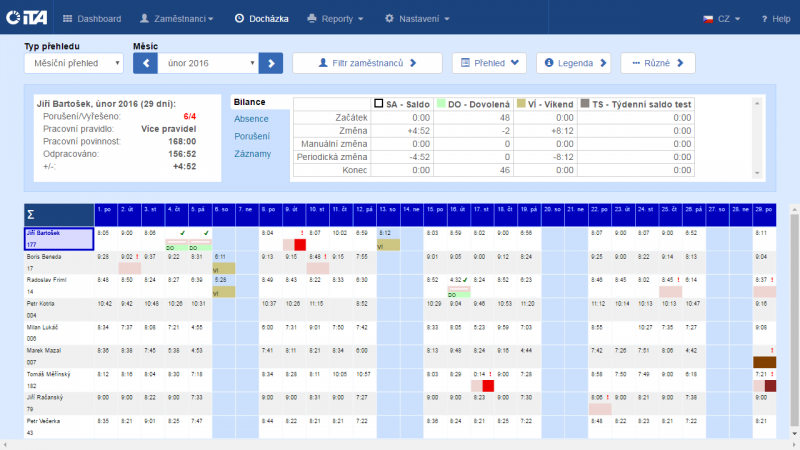This screenshot has height=450, width=800.
Task: Advance to next month arrow
Action: 271,63
